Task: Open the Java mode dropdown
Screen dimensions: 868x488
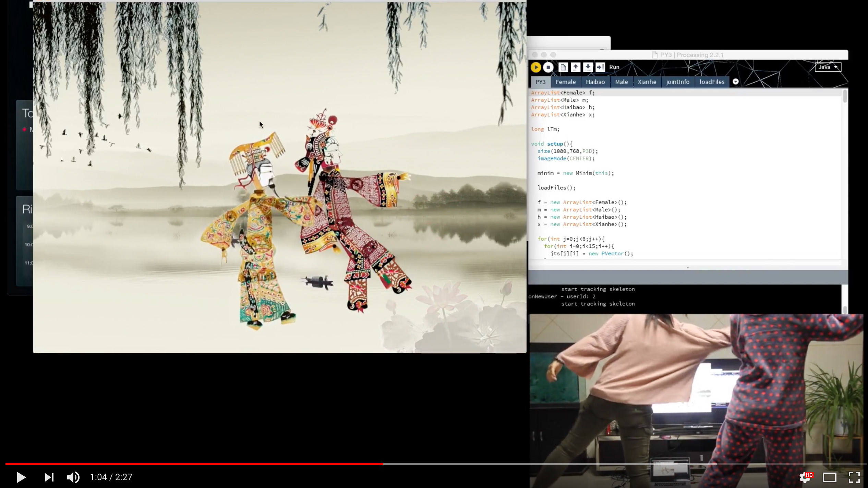Action: [x=828, y=67]
